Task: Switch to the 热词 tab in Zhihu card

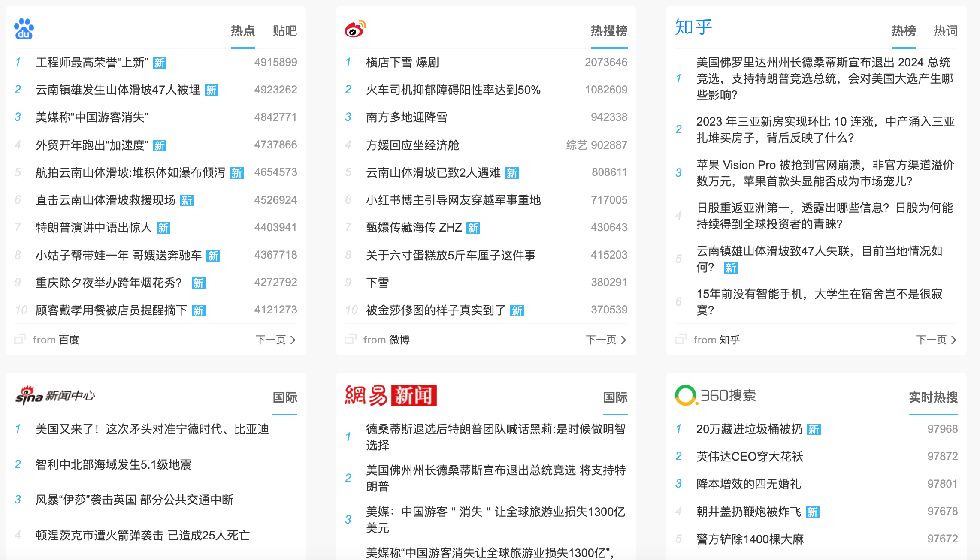Action: (x=945, y=31)
